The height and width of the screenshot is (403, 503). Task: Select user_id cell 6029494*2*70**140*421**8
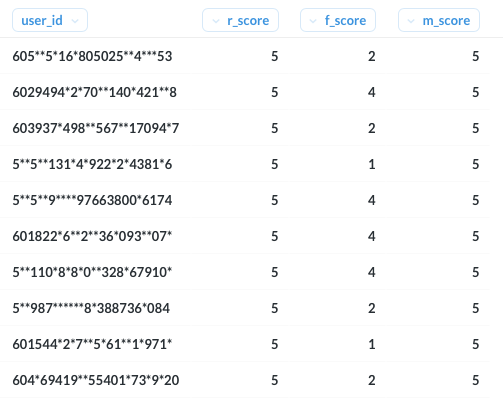pyautogui.click(x=94, y=92)
